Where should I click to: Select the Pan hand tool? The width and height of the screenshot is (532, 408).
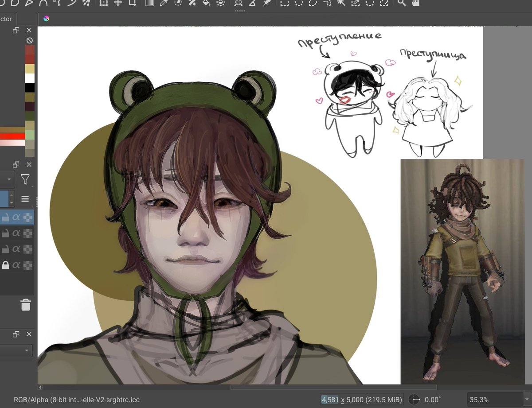coord(415,3)
